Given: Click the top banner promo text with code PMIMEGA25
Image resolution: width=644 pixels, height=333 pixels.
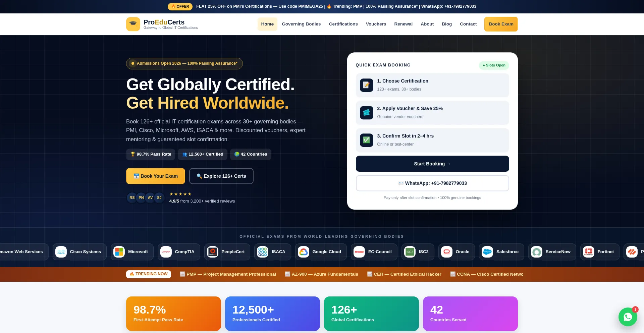Looking at the screenshot, I should (x=336, y=6).
